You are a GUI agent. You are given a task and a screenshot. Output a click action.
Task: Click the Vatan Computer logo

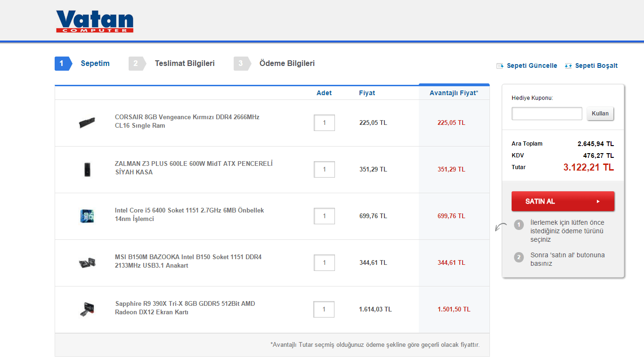click(x=95, y=22)
